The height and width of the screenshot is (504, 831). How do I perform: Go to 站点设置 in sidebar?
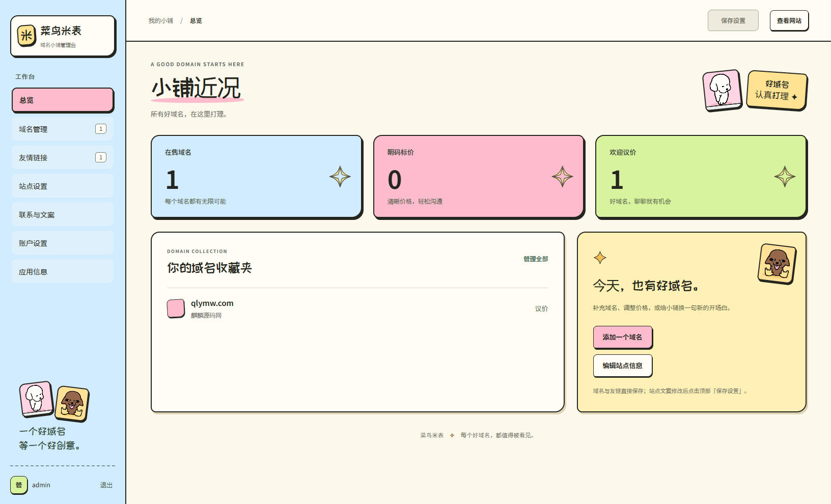(63, 186)
